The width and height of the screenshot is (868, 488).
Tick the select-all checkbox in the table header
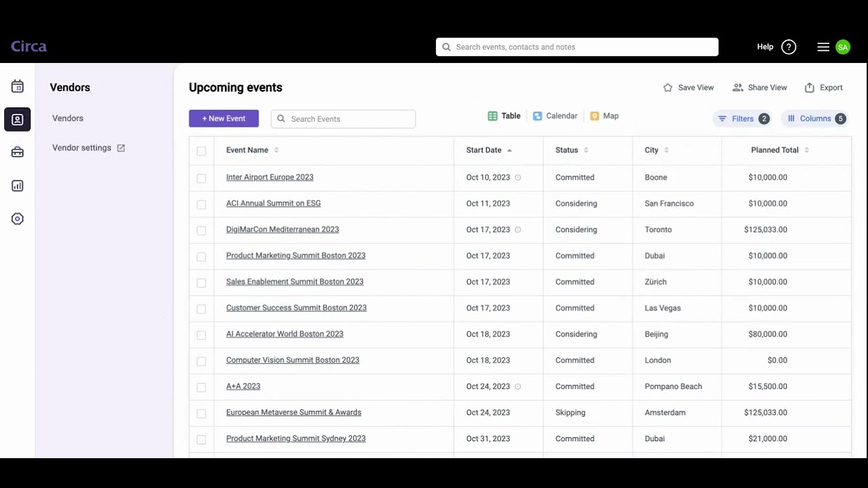(201, 151)
